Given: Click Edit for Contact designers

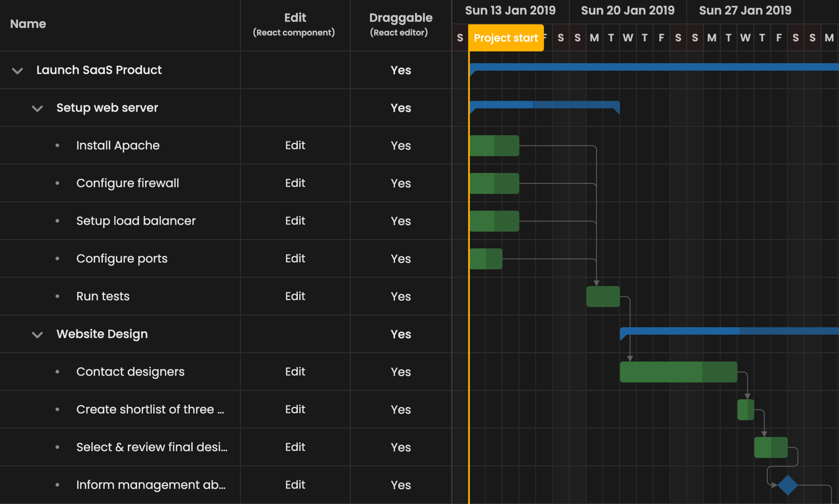Looking at the screenshot, I should (x=295, y=372).
